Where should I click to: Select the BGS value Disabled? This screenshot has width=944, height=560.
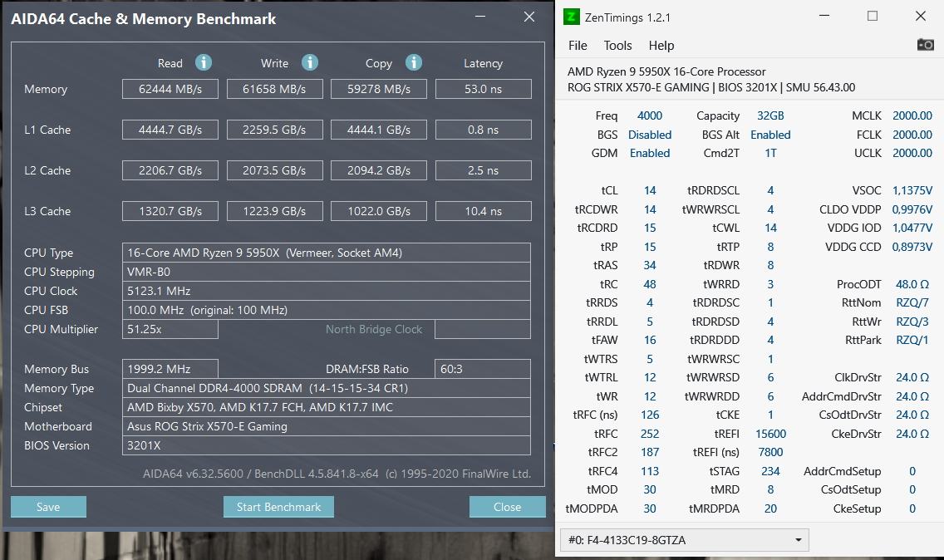tap(650, 135)
